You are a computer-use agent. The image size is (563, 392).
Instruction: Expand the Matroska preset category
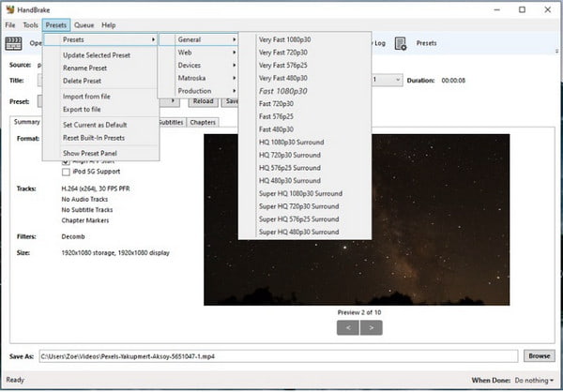coord(198,78)
